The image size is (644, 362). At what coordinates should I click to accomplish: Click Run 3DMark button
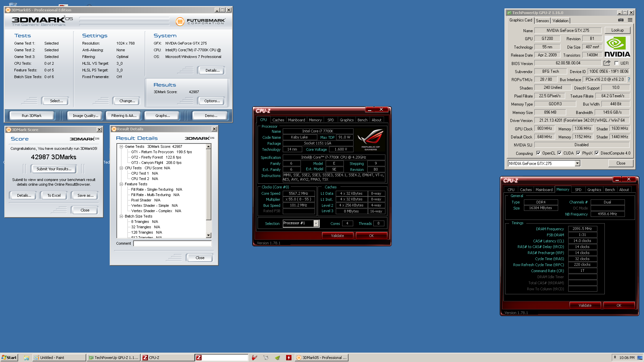click(32, 116)
